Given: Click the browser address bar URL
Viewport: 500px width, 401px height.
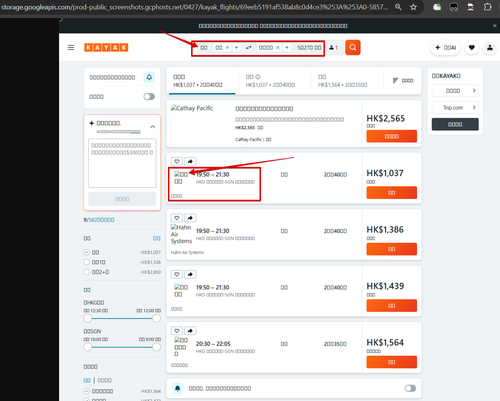Looking at the screenshot, I should click(194, 7).
